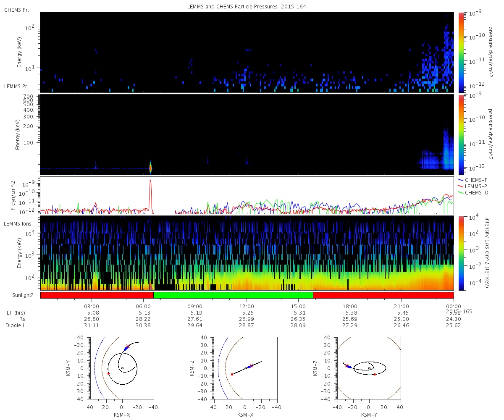Click the green segment of the Sunlight bar
The image size is (504, 420).
[233, 295]
